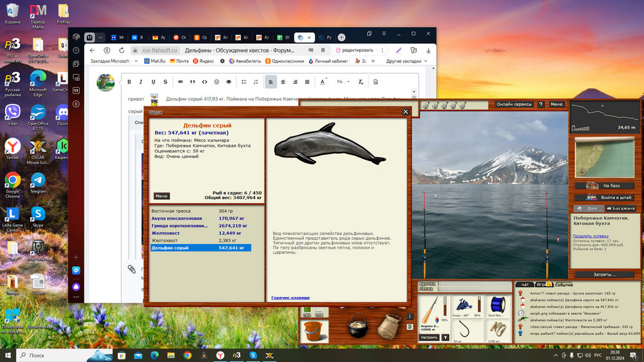Click the Продлить путевку link

591,236
